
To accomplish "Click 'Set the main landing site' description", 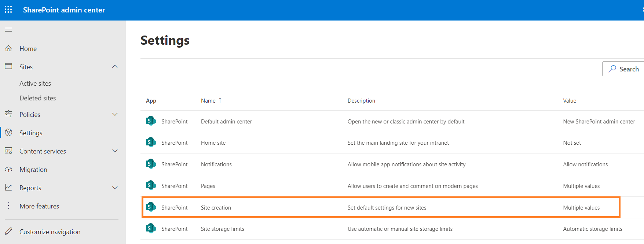I will [x=398, y=143].
